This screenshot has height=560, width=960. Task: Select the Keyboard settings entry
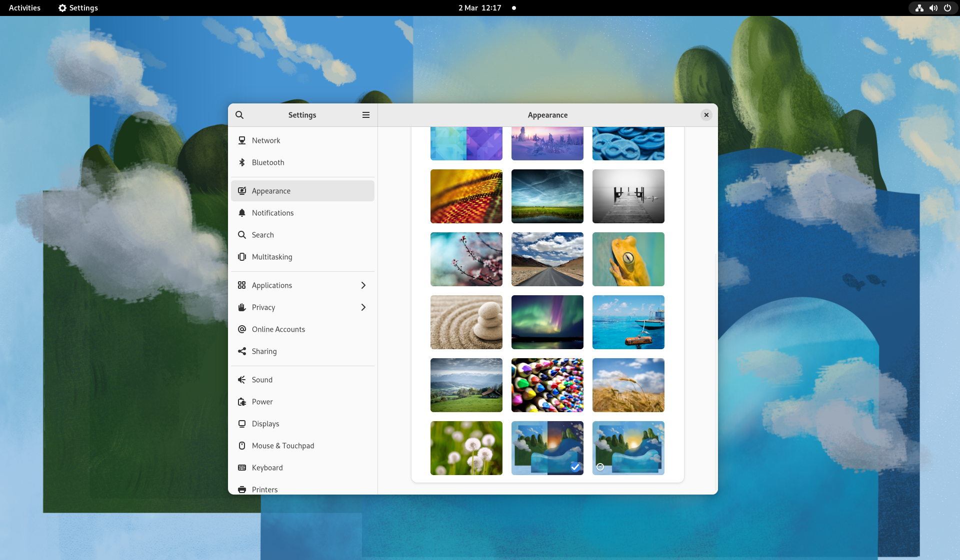[x=302, y=468]
